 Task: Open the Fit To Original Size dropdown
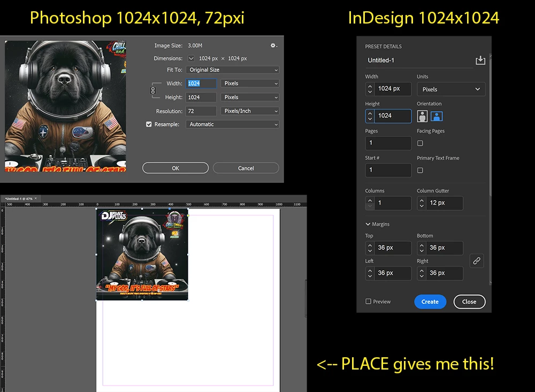click(x=232, y=70)
